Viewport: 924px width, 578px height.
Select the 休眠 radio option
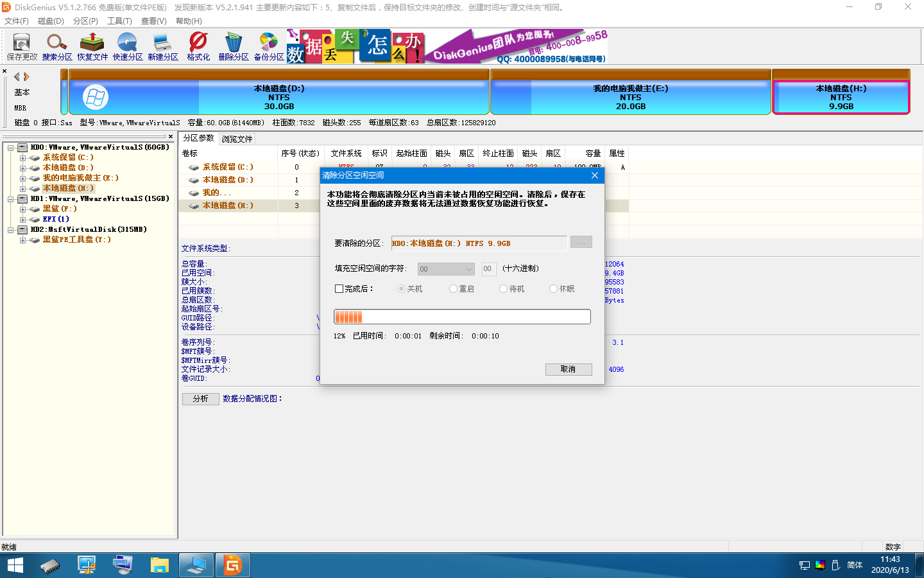point(553,289)
